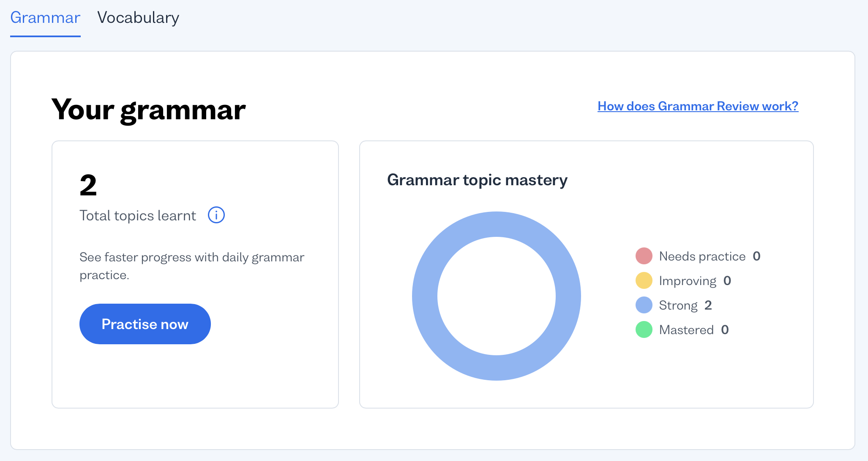Click the blue donut chart ring
Screen dimensions: 868x461
click(x=424, y=296)
